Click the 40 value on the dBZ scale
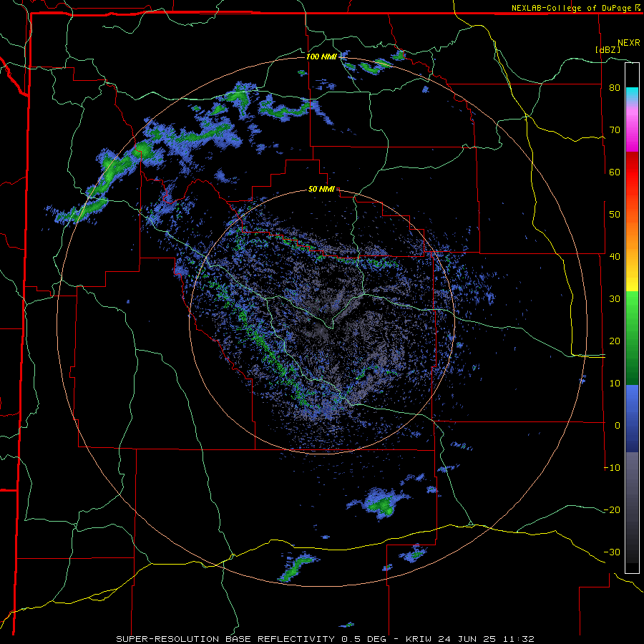This screenshot has width=644, height=644. tap(615, 257)
